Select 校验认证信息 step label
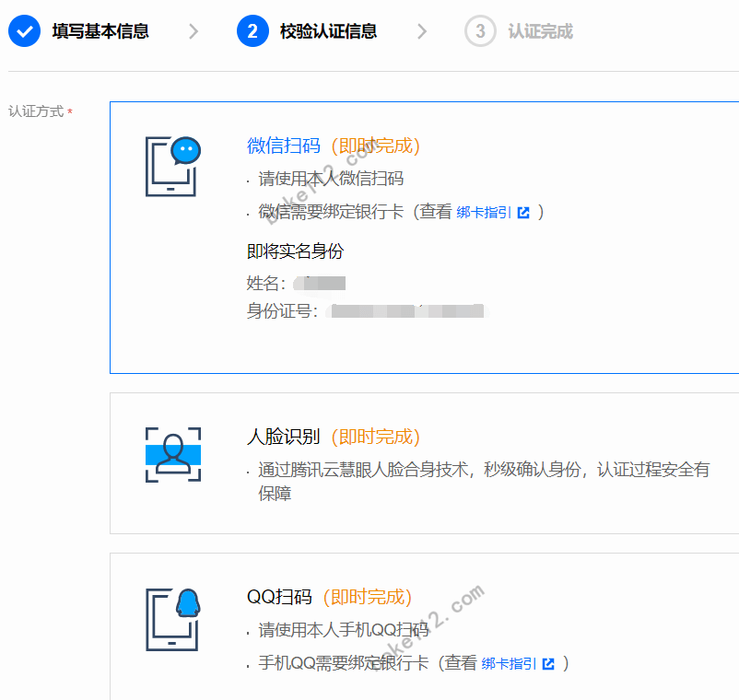This screenshot has width=739, height=700. point(328,31)
